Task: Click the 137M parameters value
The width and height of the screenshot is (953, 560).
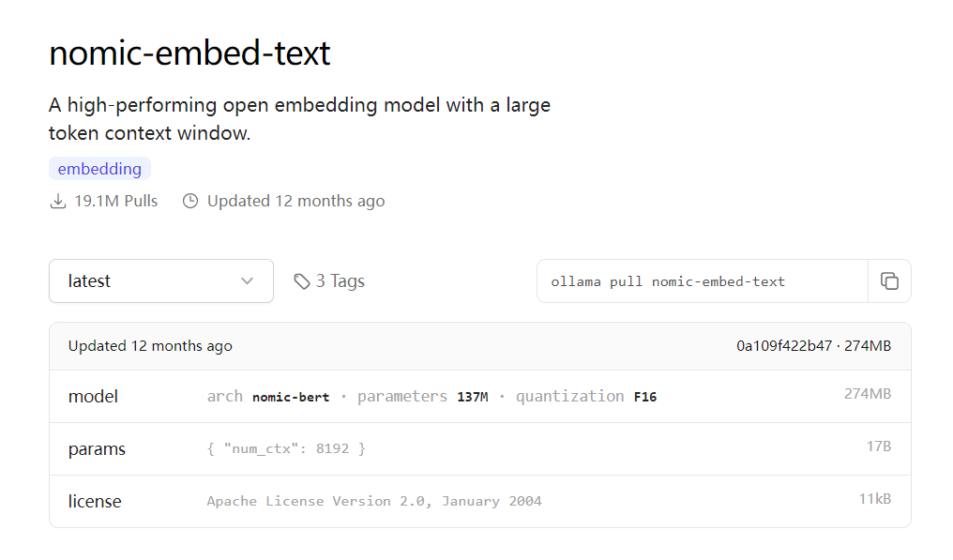Action: pos(473,397)
